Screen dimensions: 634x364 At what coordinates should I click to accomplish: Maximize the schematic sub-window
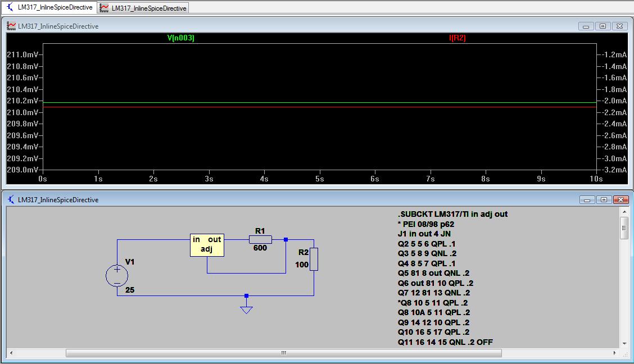pyautogui.click(x=604, y=200)
